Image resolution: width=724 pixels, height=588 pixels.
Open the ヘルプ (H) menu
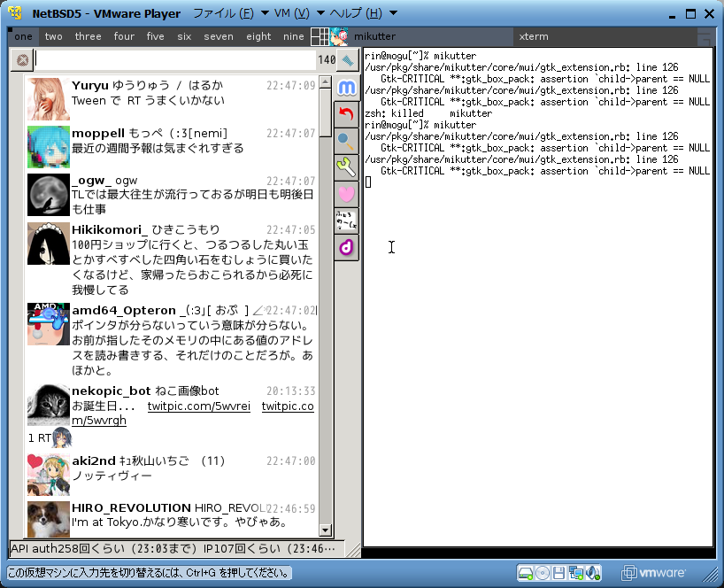[x=356, y=13]
